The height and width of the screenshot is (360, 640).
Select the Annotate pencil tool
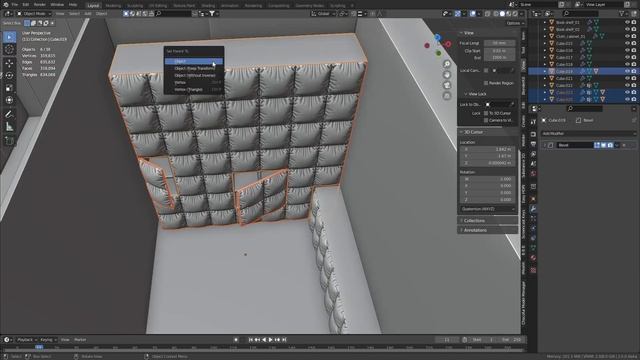click(x=9, y=114)
